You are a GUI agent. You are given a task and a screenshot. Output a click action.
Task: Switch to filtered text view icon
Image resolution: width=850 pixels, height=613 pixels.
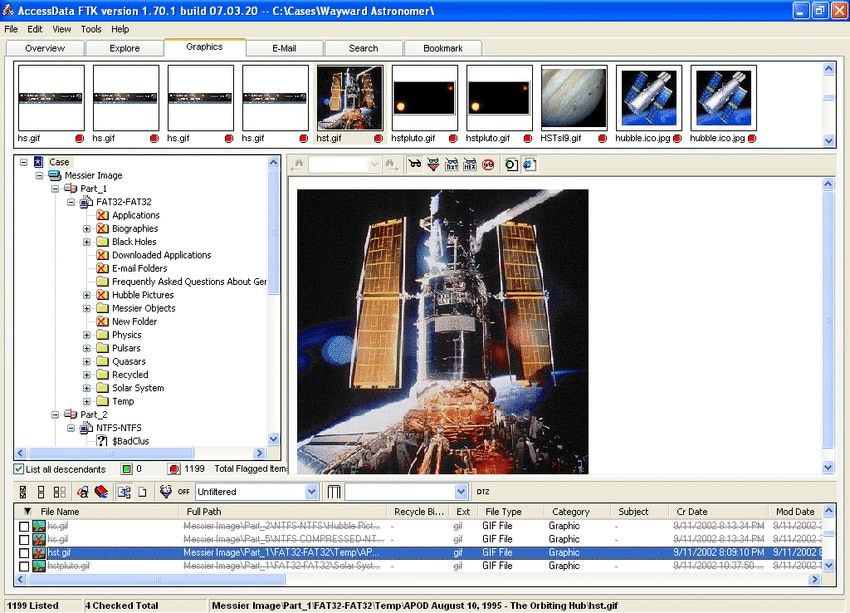click(433, 166)
